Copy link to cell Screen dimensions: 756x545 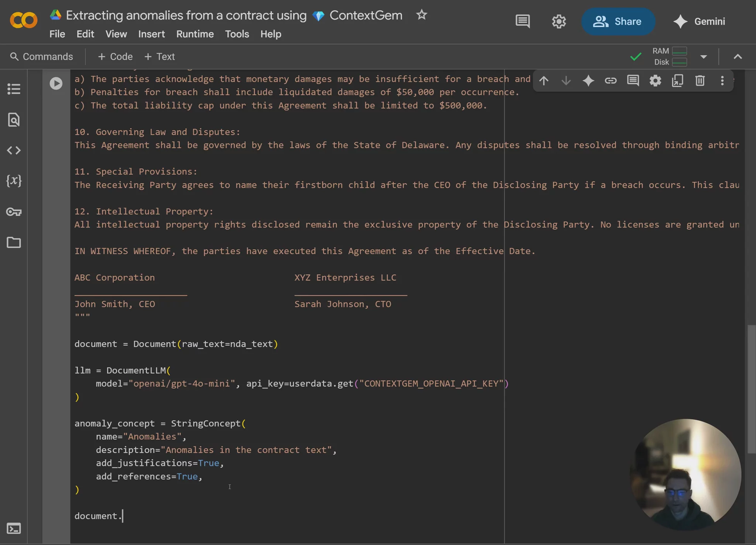[x=611, y=80]
